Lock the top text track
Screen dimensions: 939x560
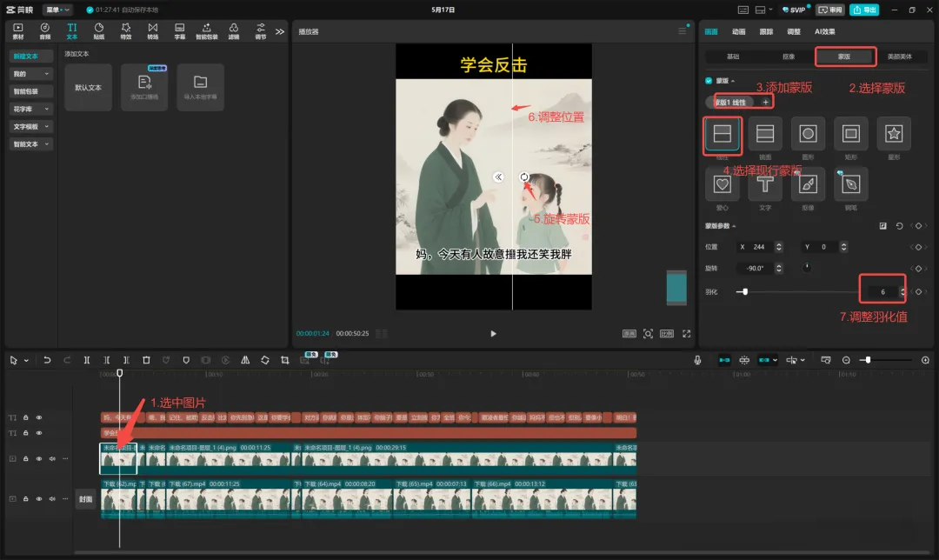(26, 417)
